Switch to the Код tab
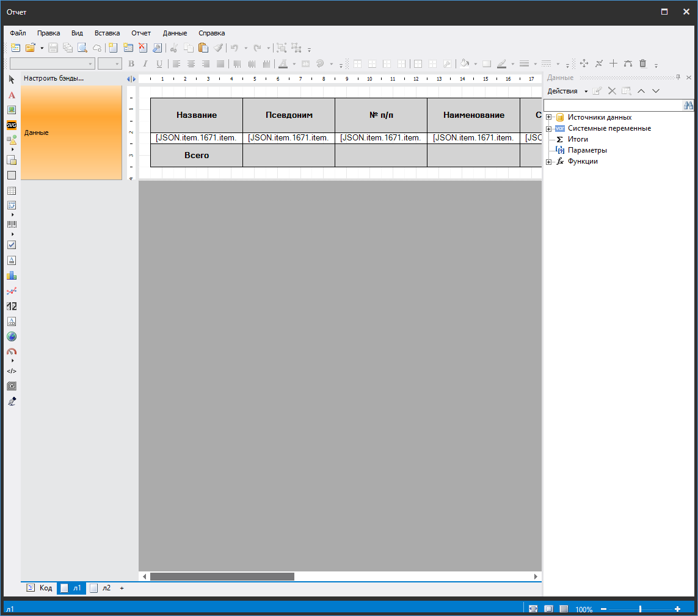Viewport: 698px width, 616px height. point(39,588)
